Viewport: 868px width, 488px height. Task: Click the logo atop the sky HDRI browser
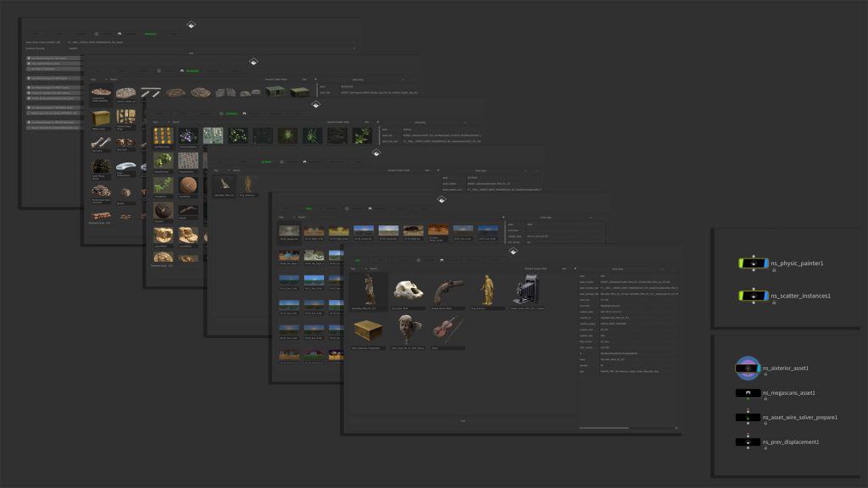tap(442, 200)
